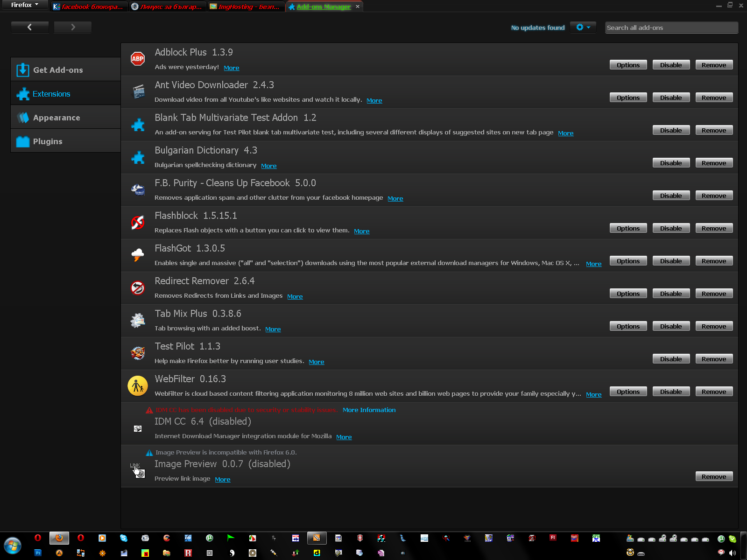This screenshot has height=560, width=747.
Task: Focus the Search all add-ons field
Action: [671, 28]
